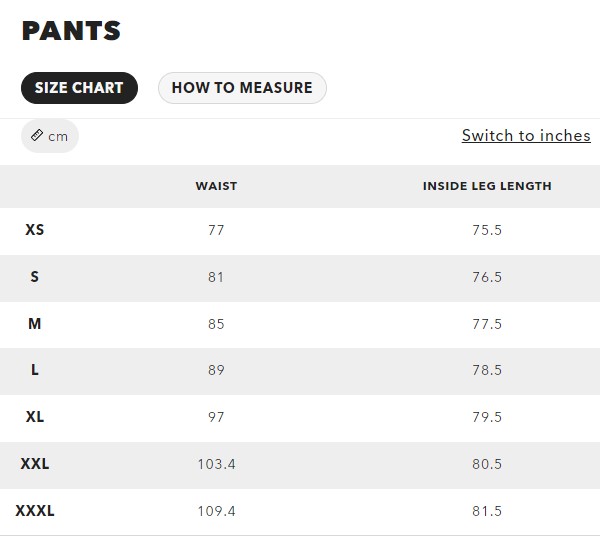The width and height of the screenshot is (600, 544).
Task: Click the PANTS heading
Action: click(71, 31)
